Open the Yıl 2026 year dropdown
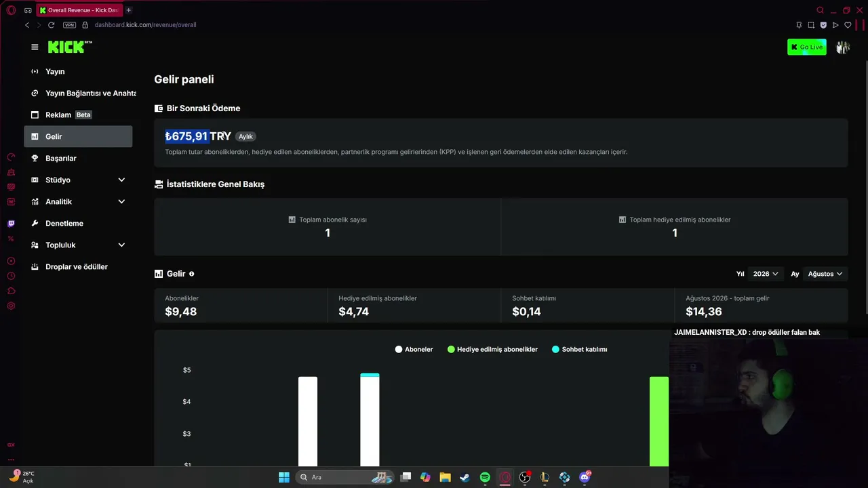The image size is (868, 488). point(766,274)
